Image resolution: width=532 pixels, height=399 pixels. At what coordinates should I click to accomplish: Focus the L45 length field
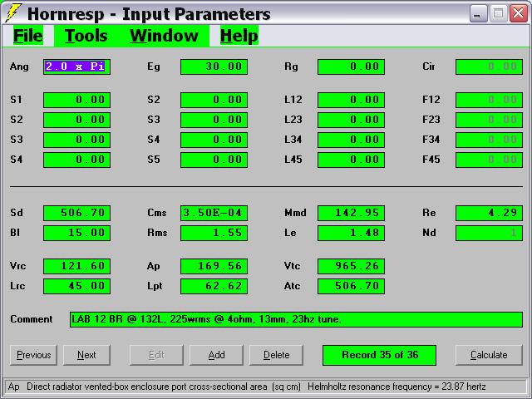click(x=351, y=160)
